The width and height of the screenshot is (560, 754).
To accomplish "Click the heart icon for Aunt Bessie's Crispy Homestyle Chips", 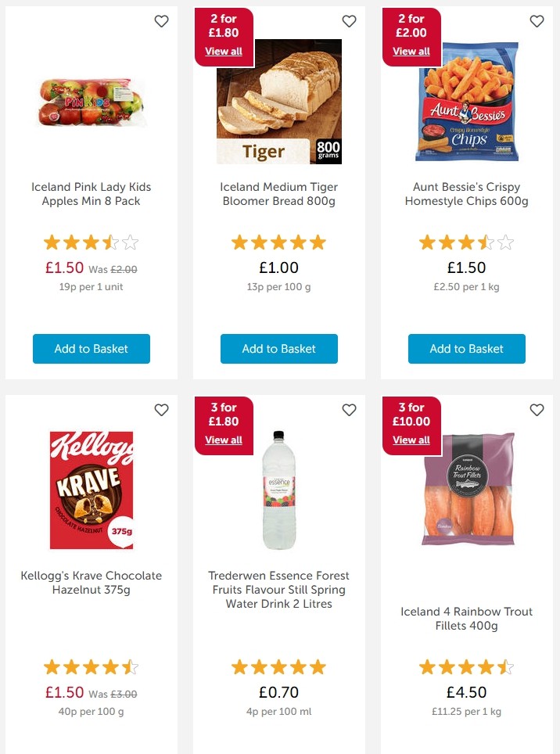I will (537, 21).
